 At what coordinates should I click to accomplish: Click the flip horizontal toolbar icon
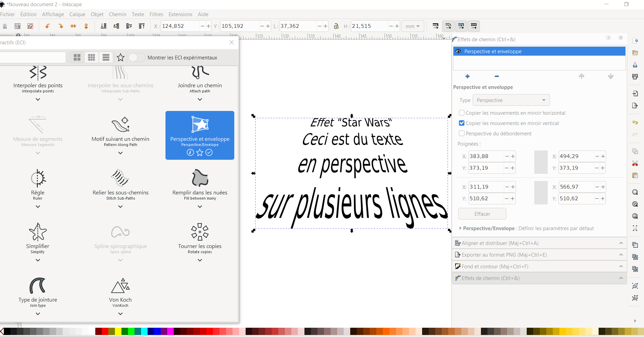point(73,26)
